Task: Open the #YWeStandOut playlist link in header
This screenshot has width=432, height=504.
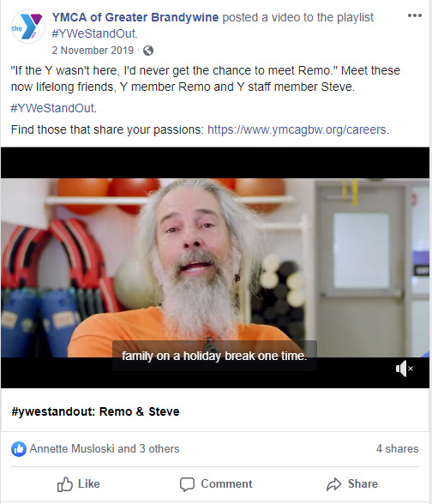Action: [94, 33]
